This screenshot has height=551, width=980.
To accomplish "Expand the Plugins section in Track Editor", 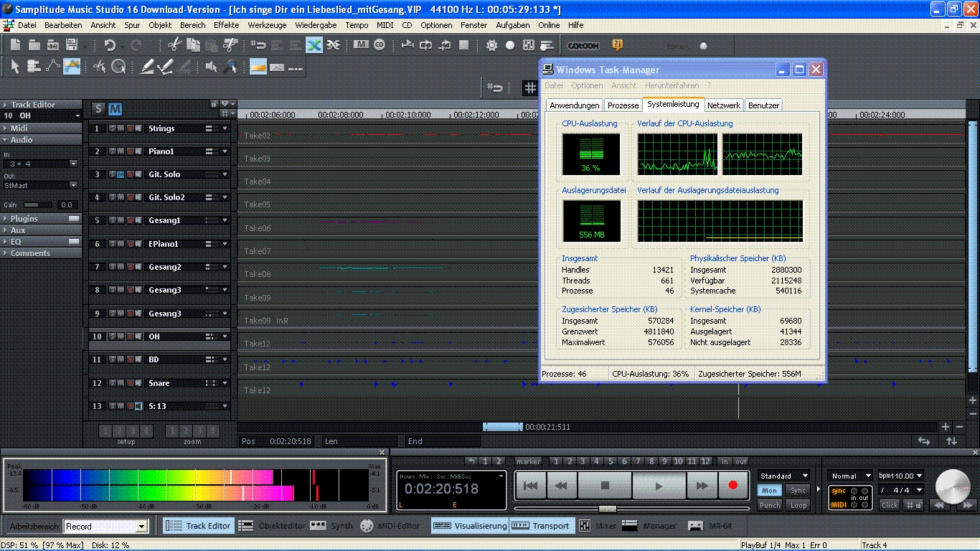I will [24, 219].
